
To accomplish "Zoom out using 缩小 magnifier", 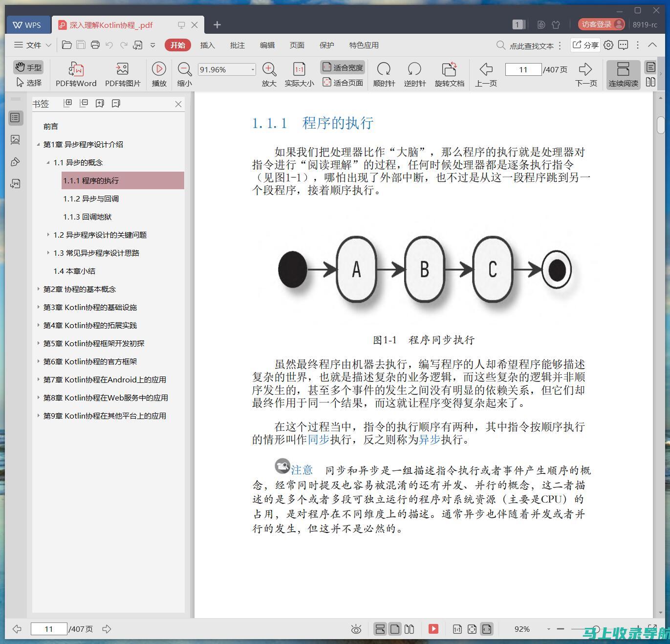I will pos(184,74).
